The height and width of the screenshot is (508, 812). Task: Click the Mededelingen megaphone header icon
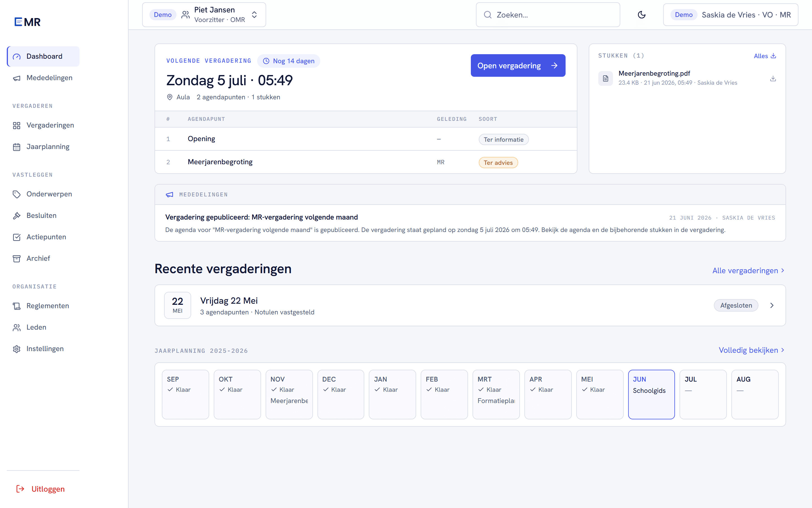pyautogui.click(x=169, y=194)
